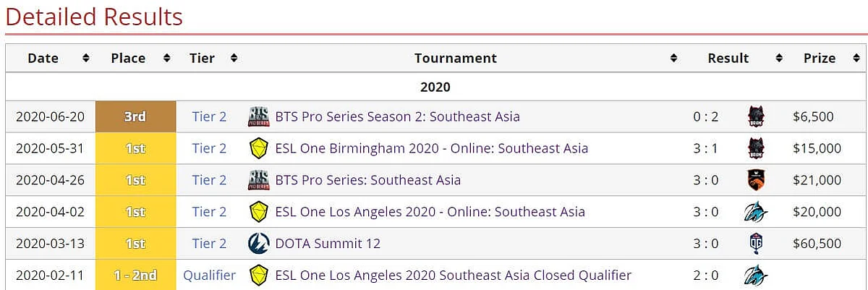Screen dimensions: 868x290
Task: Open ESL One Los Angeles 2020 Online link
Action: [x=430, y=212]
